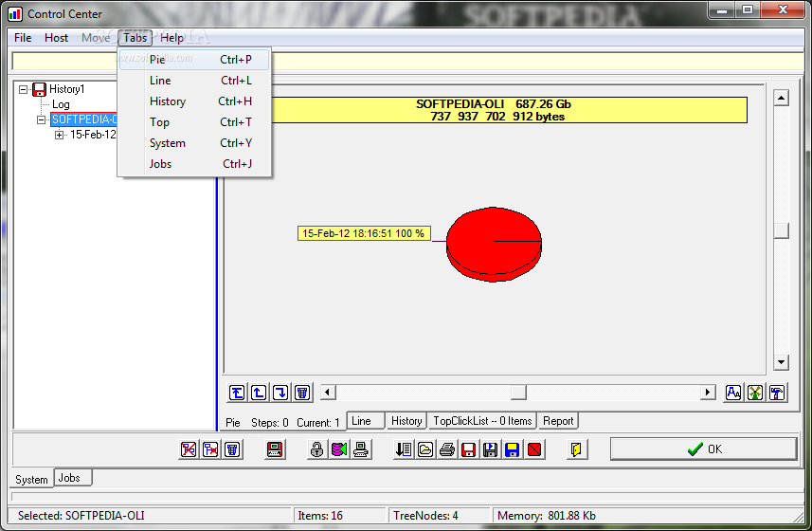The height and width of the screenshot is (531, 812).
Task: Click the tree-node delete icon in bottom toolbar
Action: 210,449
